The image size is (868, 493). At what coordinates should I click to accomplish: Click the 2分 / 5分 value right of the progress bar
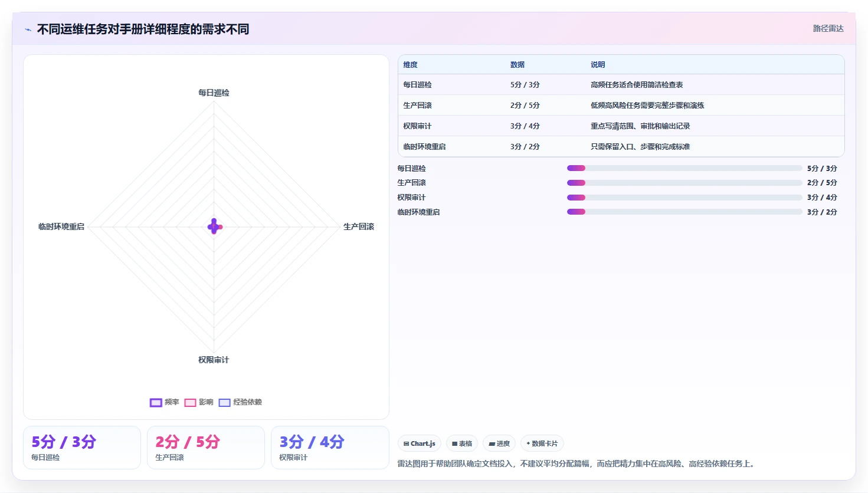click(x=822, y=183)
